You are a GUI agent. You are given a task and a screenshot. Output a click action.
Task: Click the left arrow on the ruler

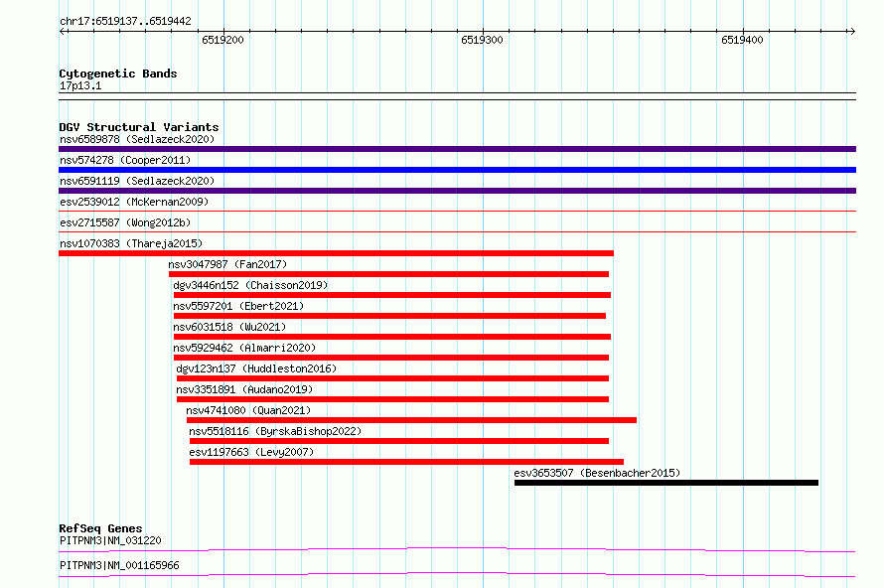(63, 32)
